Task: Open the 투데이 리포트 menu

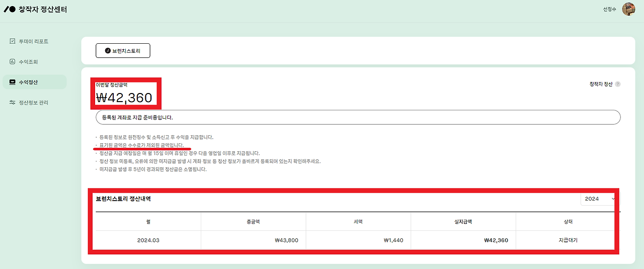Action: [34, 41]
